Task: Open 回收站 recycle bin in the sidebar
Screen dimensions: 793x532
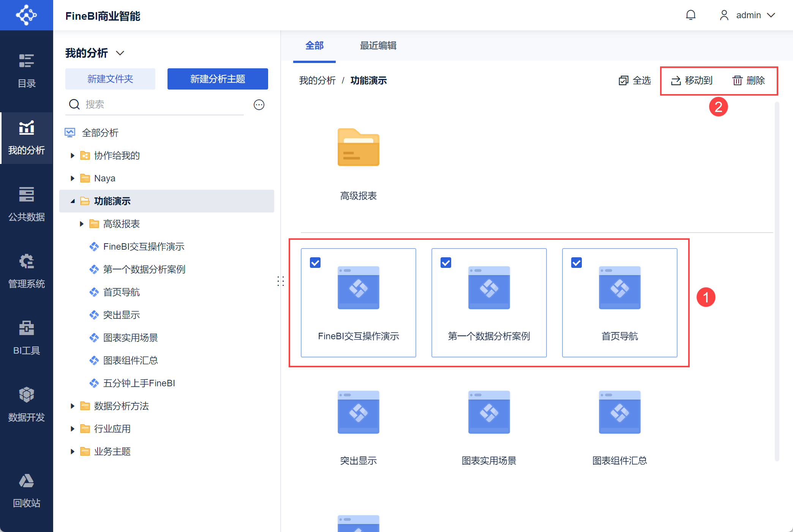Action: point(27,491)
